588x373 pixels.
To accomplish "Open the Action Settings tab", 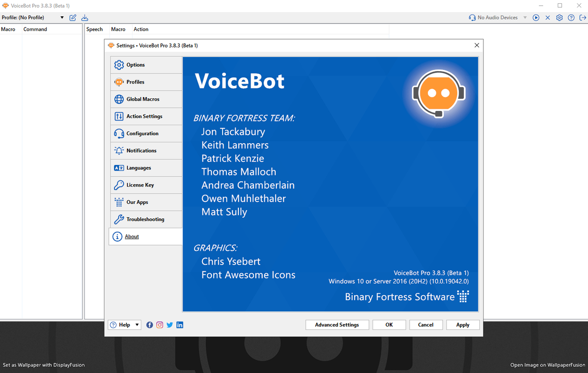I will tap(146, 117).
